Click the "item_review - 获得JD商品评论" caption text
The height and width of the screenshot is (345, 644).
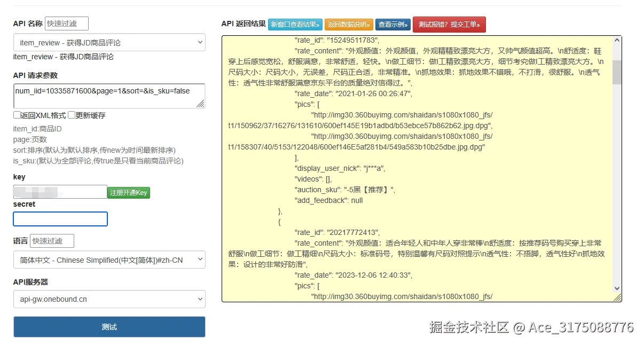pos(64,57)
